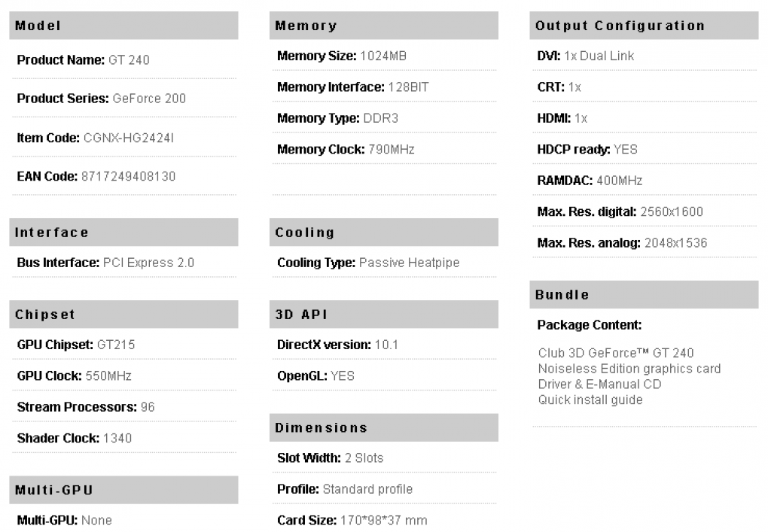Click the Dimensions section header
768x532 pixels.
tap(383, 427)
